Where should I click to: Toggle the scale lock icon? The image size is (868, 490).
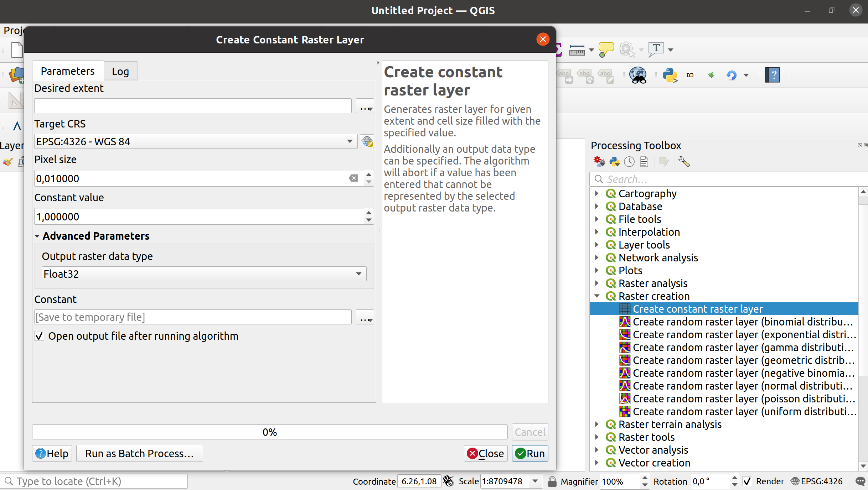552,481
